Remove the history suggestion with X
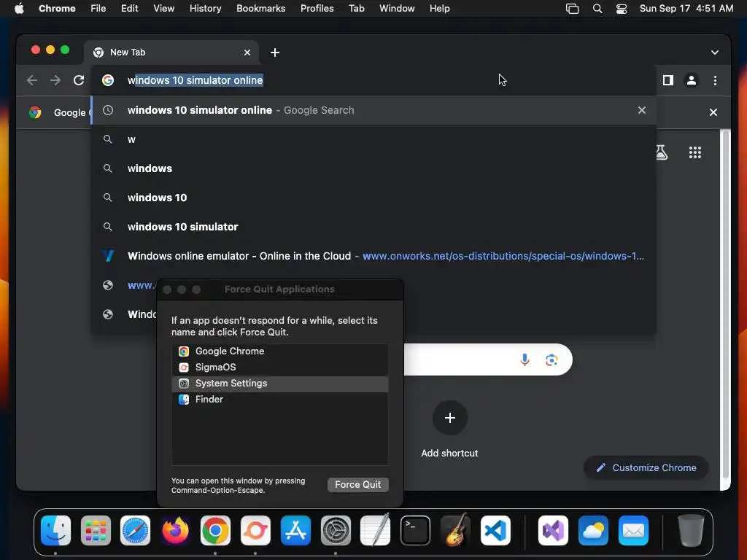This screenshot has height=560, width=747. pos(642,110)
